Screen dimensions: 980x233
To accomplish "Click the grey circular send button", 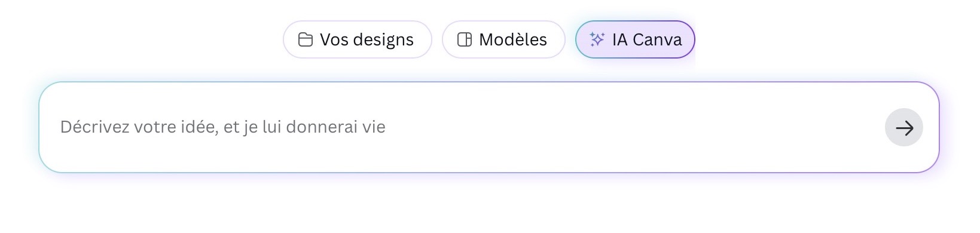I will [x=904, y=127].
